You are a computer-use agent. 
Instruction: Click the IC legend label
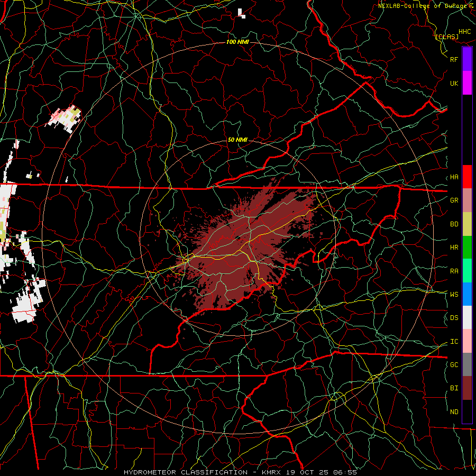pos(454,342)
